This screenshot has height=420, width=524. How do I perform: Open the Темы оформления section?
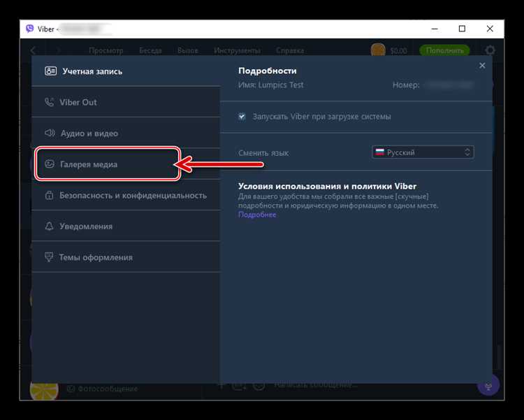tap(126, 256)
